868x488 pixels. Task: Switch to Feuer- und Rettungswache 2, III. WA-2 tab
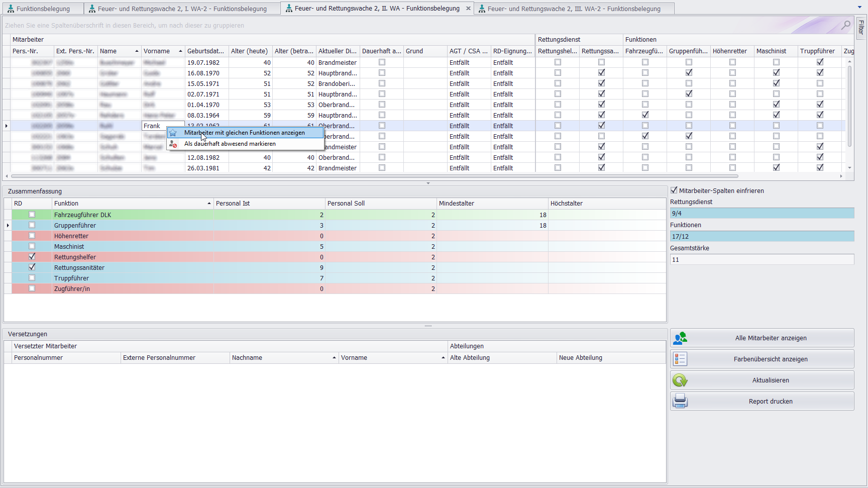(x=574, y=9)
